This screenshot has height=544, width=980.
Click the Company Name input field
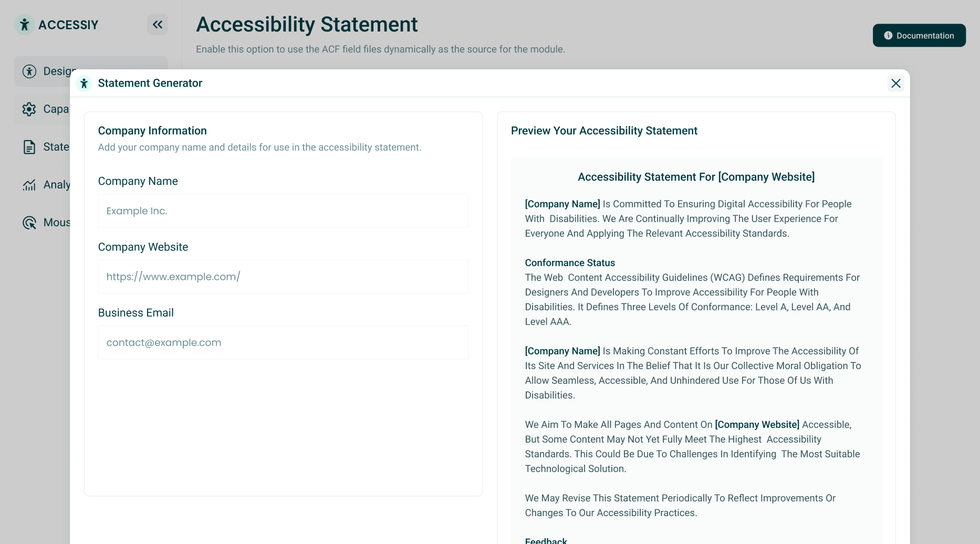tap(283, 211)
